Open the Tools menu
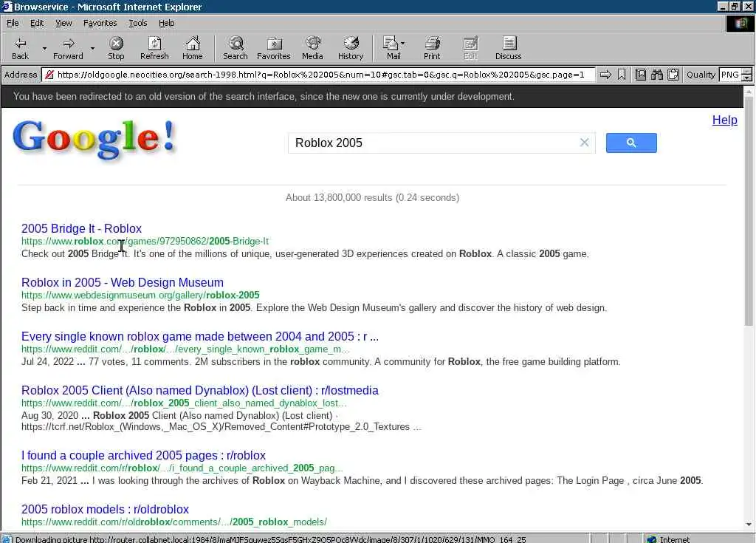 [137, 23]
